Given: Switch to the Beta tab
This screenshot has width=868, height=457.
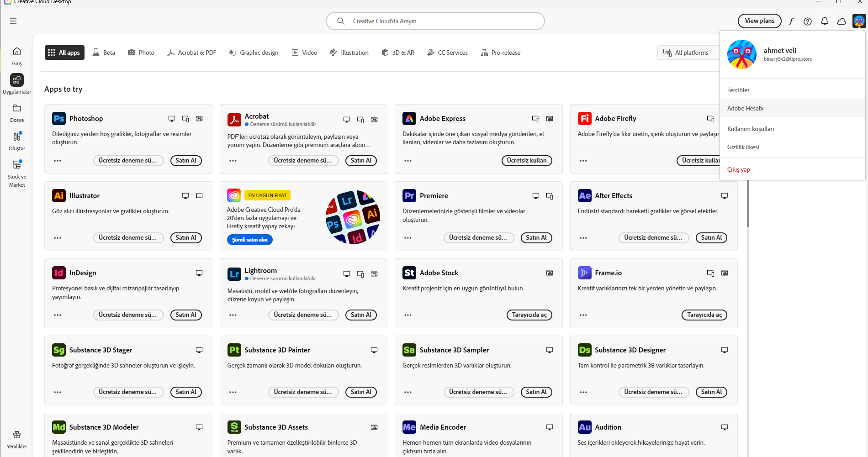Looking at the screenshot, I should 104,53.
